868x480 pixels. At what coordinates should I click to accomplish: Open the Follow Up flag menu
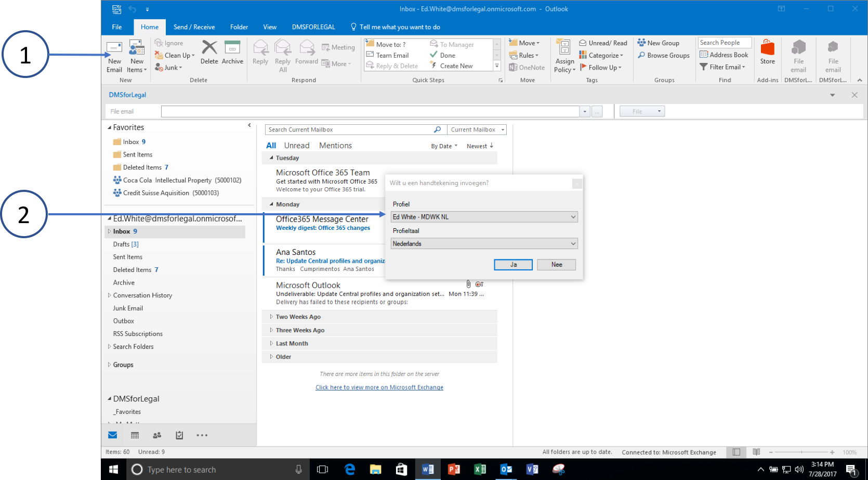pyautogui.click(x=601, y=68)
